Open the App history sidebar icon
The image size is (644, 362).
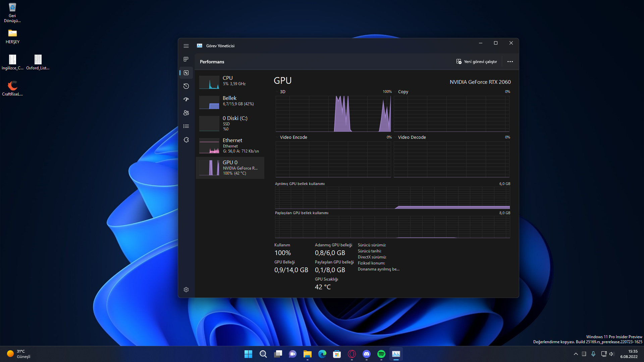(186, 86)
